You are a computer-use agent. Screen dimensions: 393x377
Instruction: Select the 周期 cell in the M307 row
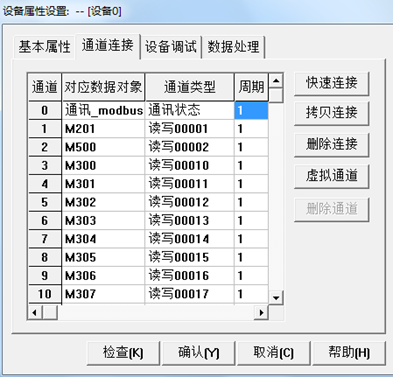tap(251, 294)
